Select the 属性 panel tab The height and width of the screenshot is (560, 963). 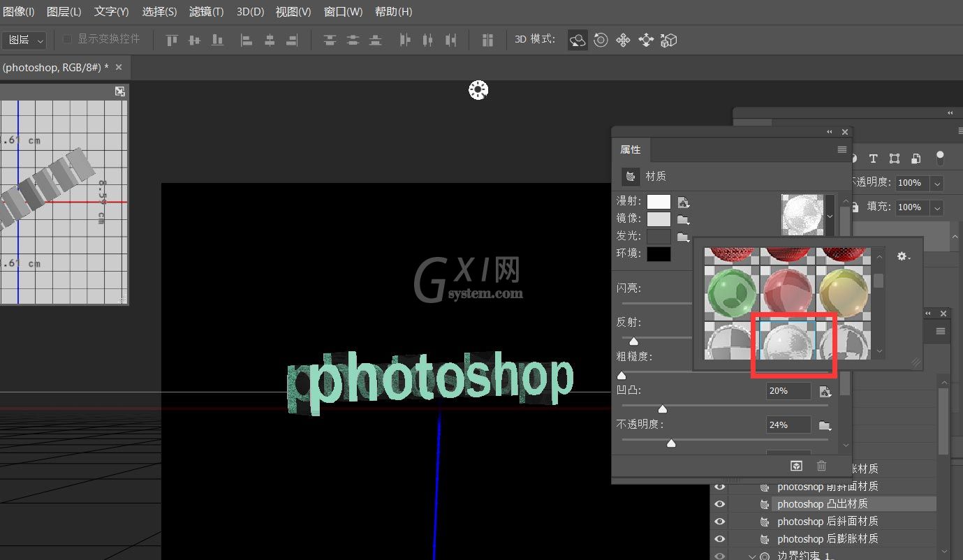[x=631, y=149]
